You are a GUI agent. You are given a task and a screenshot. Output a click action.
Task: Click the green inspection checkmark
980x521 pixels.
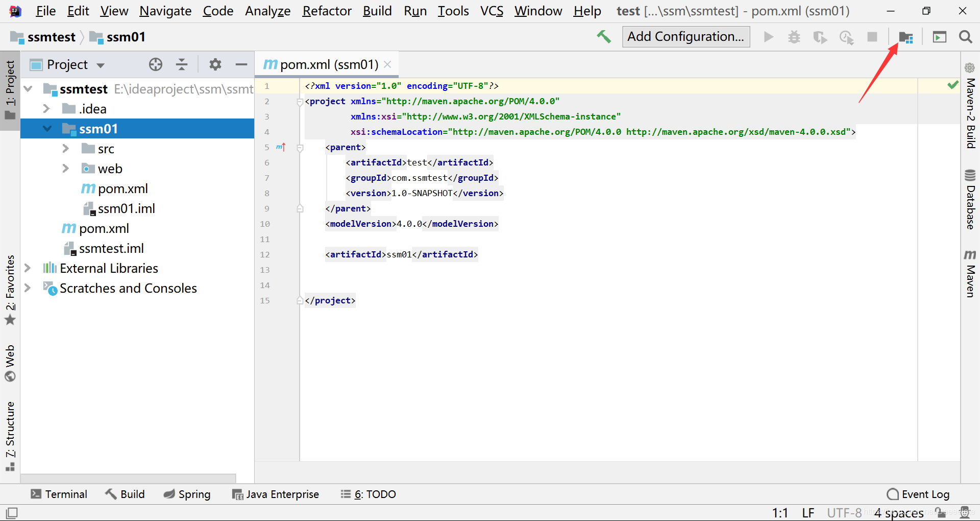952,85
